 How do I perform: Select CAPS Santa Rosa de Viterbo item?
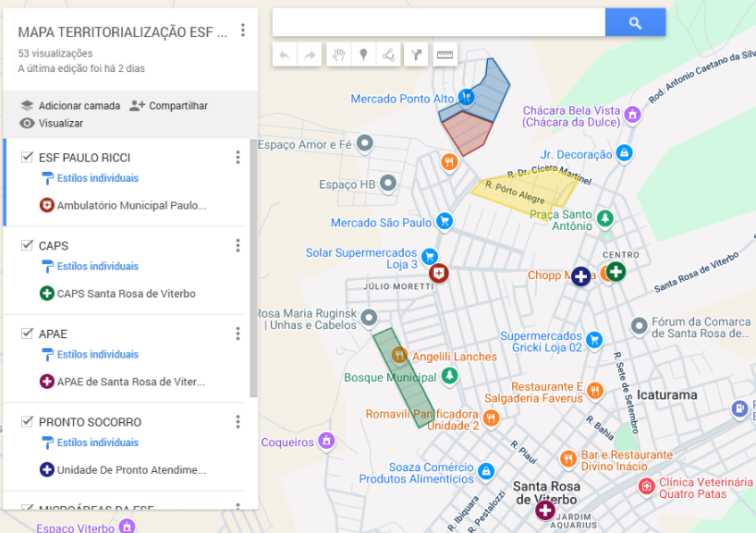(126, 294)
